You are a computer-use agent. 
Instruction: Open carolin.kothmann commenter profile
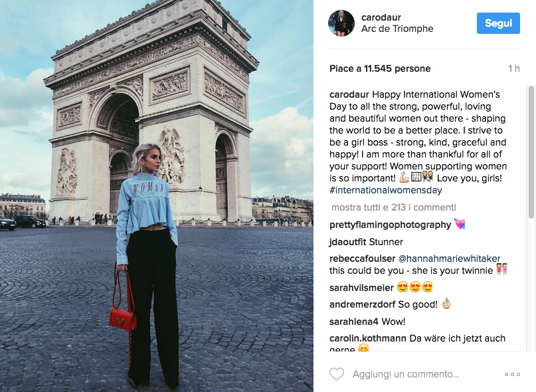tap(368, 338)
